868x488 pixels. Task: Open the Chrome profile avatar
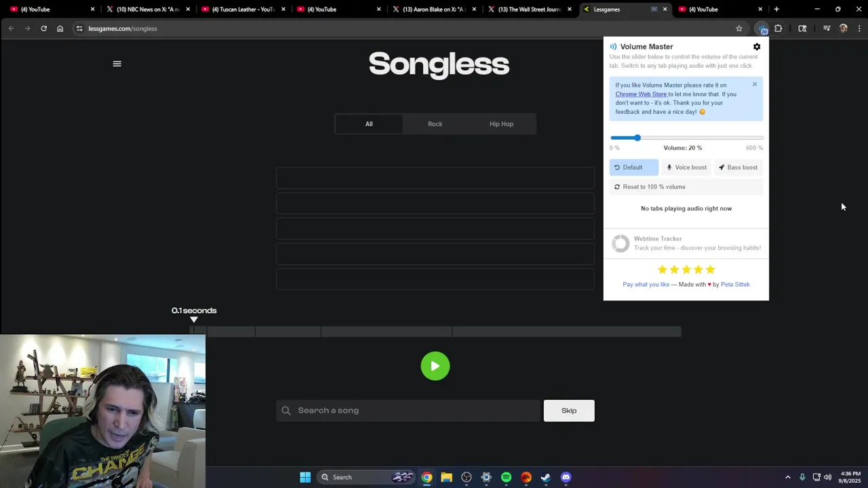843,28
